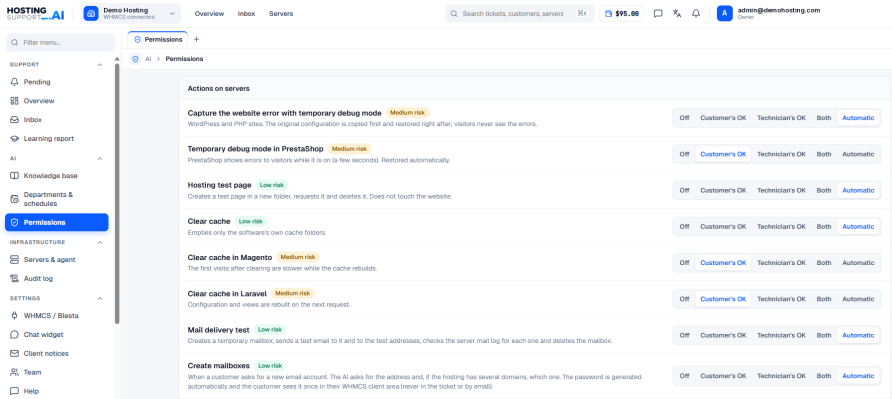Screen dimensions: 892x399
Task: Click the shield icon in breadcrumb
Action: coord(135,59)
